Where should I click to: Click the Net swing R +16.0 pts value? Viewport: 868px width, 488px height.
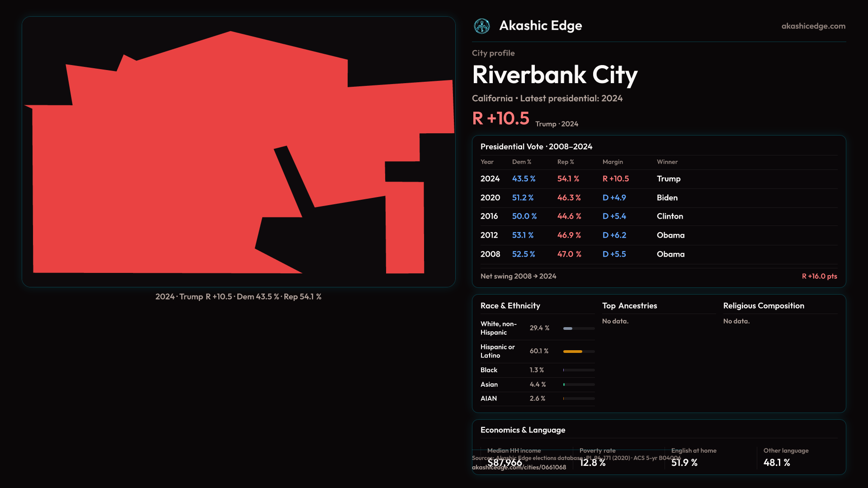819,276
